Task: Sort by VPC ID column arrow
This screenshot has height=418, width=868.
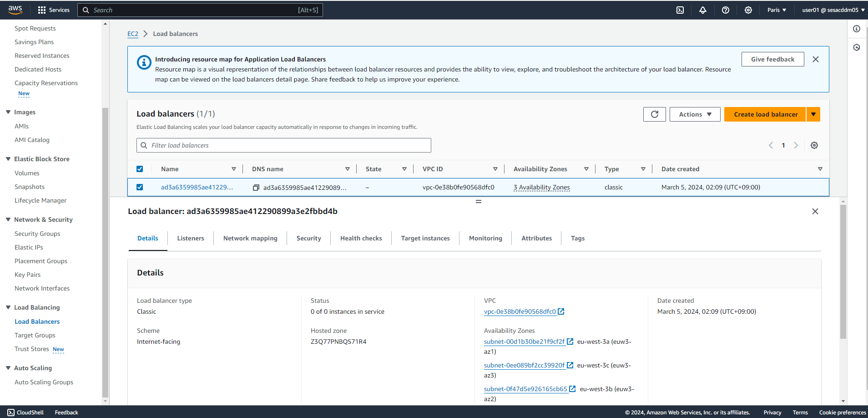Action: (x=495, y=169)
